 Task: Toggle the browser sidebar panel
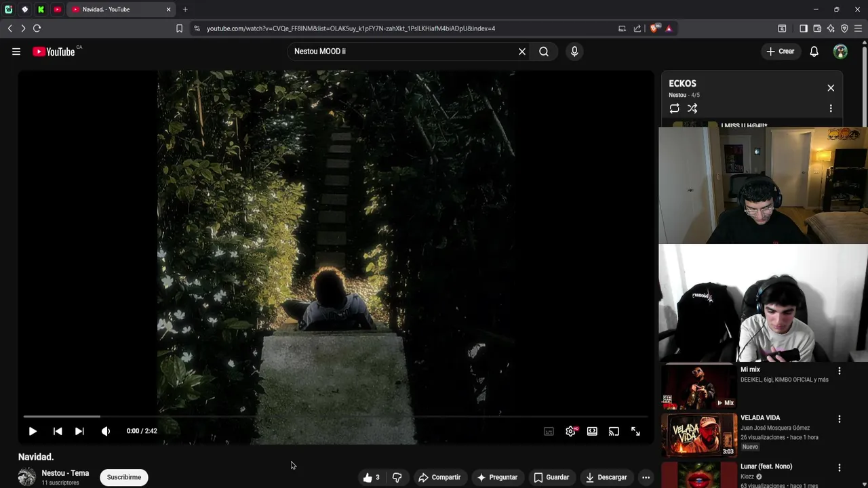pos(804,28)
